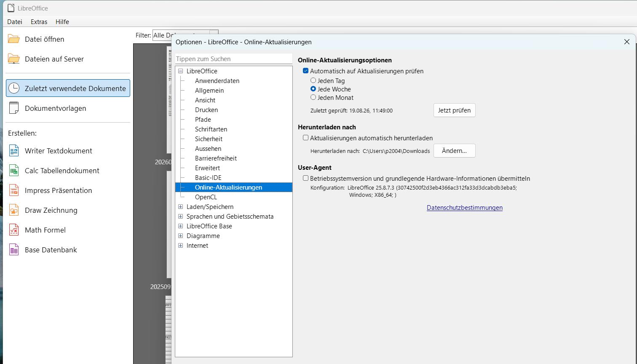Click the Dateien auf Server label

[54, 59]
